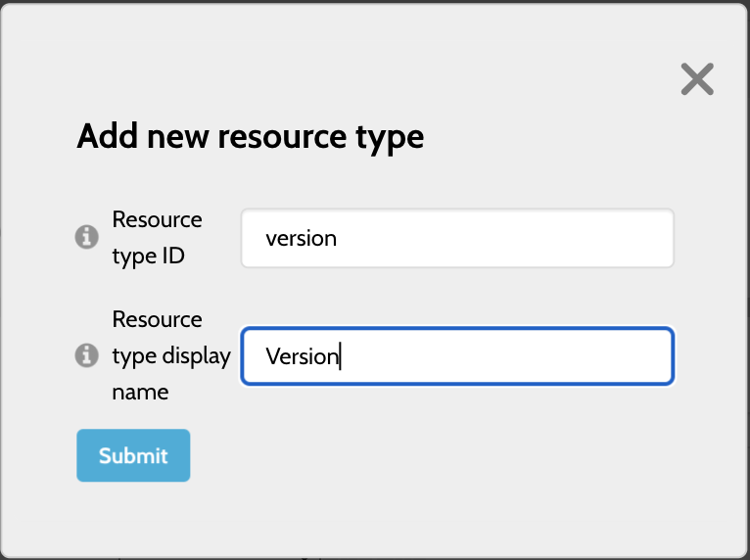Select the blue-outlined text box containing 'Version'
Image resolution: width=750 pixels, height=560 pixels.
(457, 355)
